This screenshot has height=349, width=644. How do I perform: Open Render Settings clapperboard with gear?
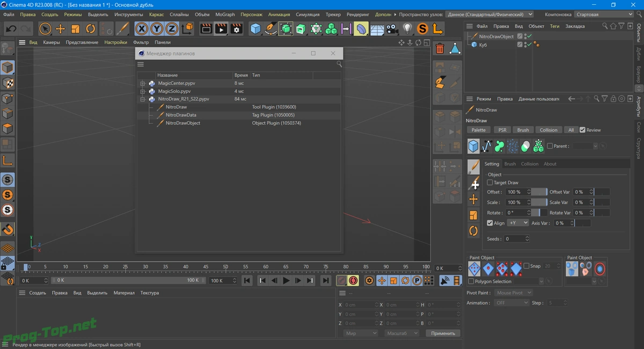pyautogui.click(x=237, y=29)
